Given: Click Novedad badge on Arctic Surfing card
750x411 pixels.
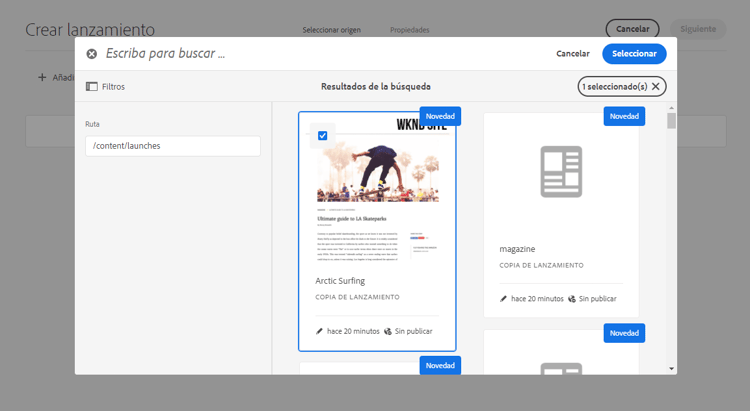Looking at the screenshot, I should [440, 116].
